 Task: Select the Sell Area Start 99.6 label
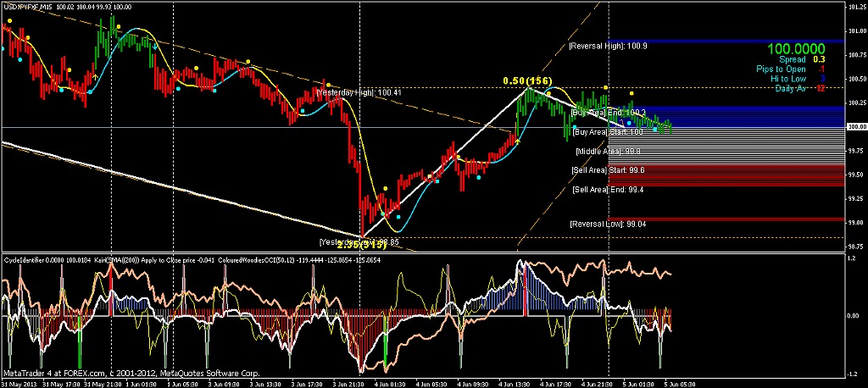[610, 170]
